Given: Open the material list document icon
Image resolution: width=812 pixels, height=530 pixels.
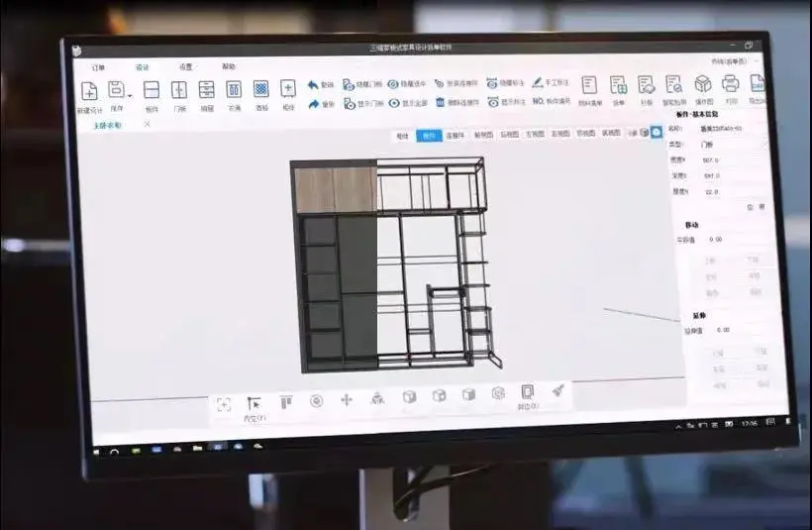Looking at the screenshot, I should click(589, 85).
